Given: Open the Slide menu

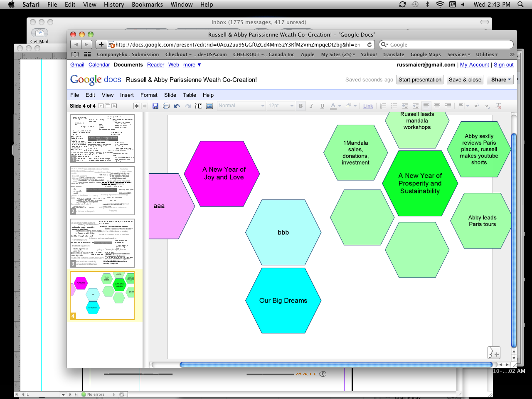Looking at the screenshot, I should point(170,95).
